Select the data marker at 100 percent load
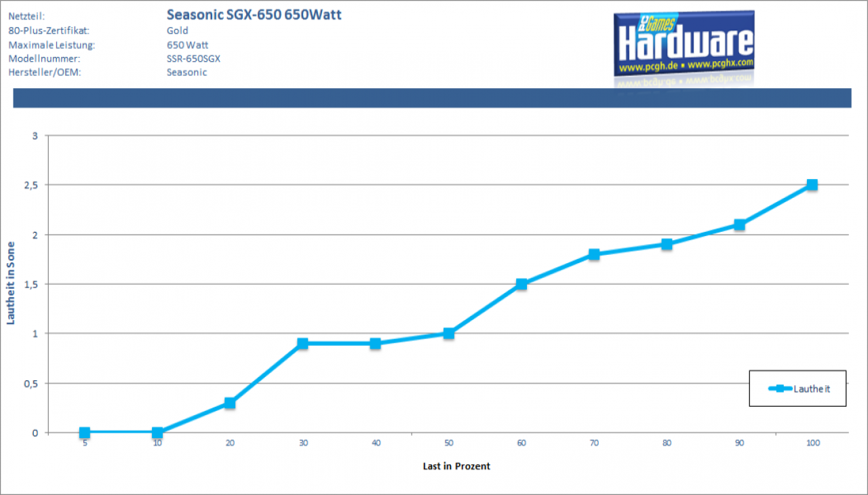 coord(812,184)
